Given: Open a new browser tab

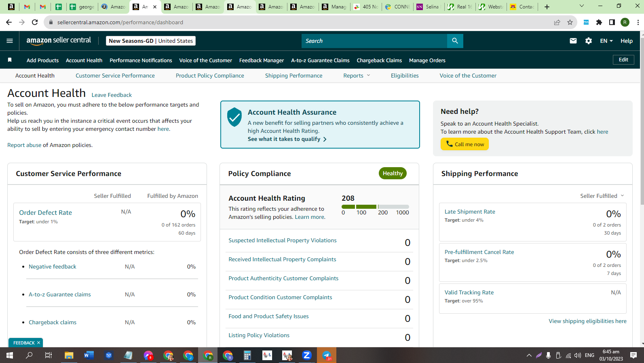Looking at the screenshot, I should 547,7.
